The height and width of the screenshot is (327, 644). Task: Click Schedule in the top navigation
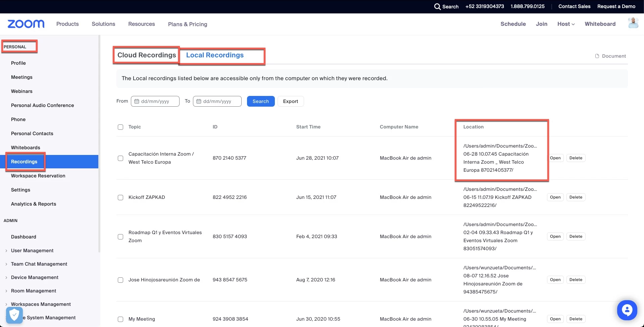coord(513,24)
